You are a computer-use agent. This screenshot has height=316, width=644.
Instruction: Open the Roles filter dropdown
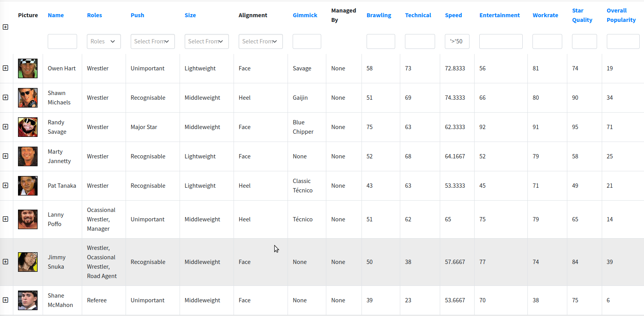pos(104,41)
